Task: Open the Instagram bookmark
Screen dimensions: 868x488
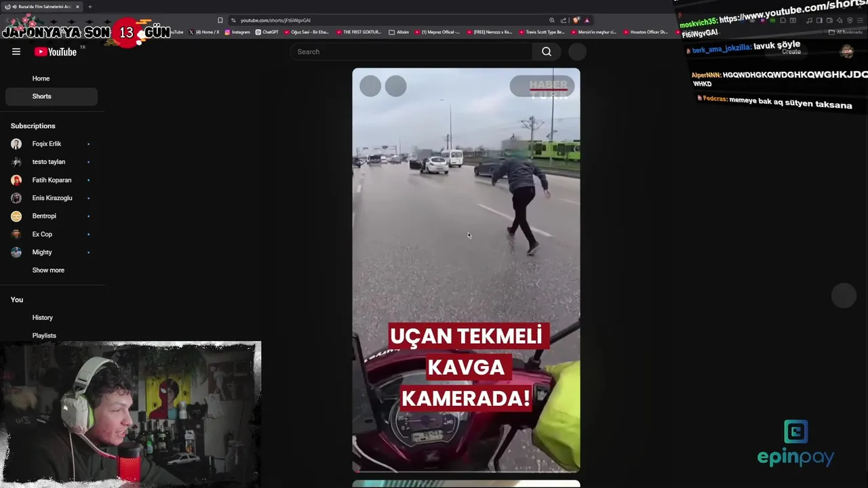Action: coord(237,32)
